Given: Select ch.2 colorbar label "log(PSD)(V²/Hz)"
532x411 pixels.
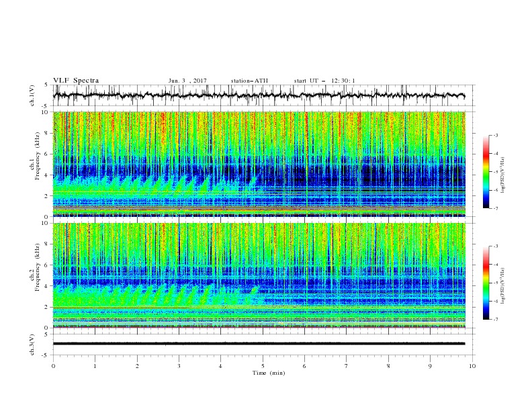Looking at the screenshot, I should 504,285.
